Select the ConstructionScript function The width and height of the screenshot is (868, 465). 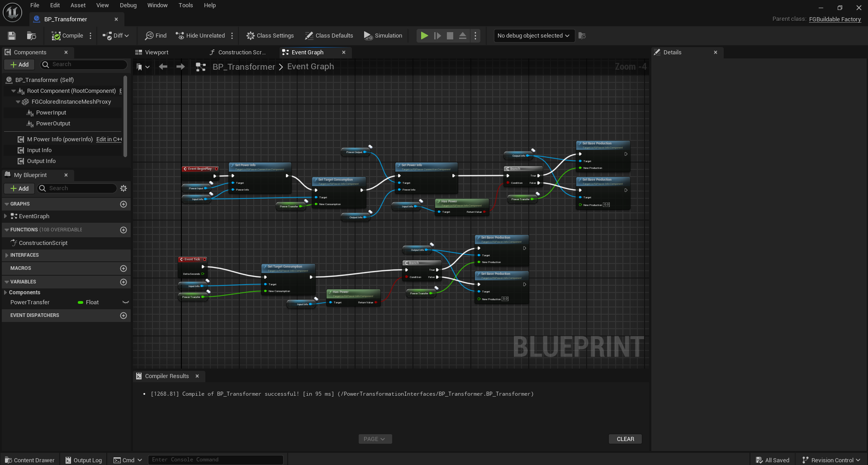43,243
